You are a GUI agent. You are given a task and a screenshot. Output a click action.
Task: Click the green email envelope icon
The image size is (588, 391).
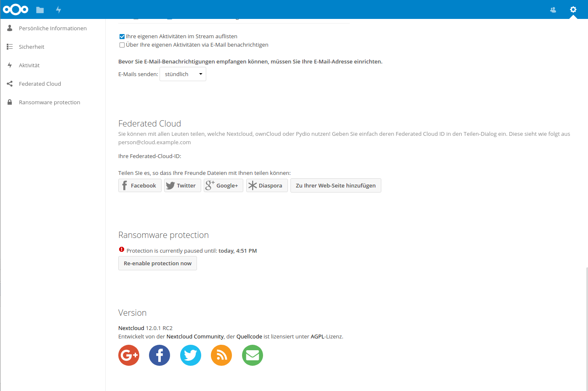[x=253, y=355]
